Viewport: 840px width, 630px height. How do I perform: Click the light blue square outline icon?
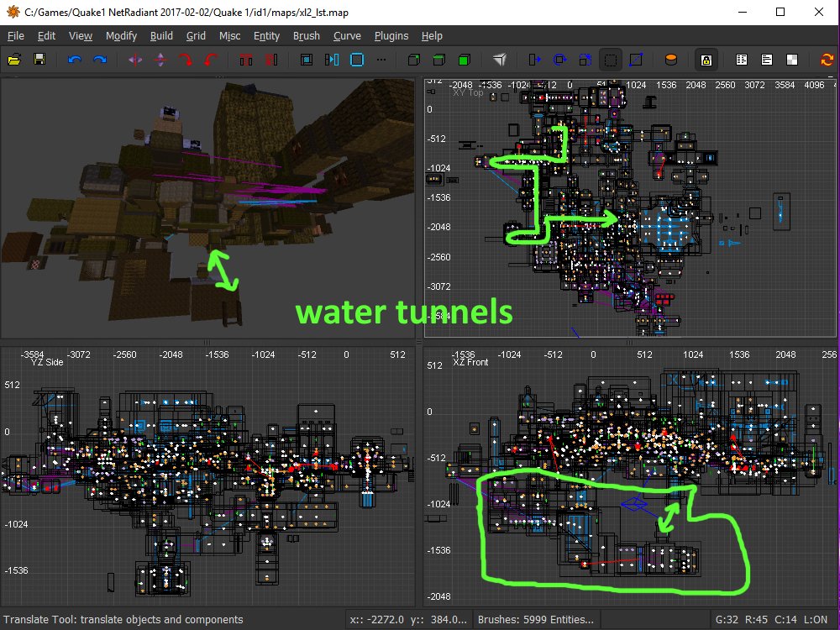point(357,60)
